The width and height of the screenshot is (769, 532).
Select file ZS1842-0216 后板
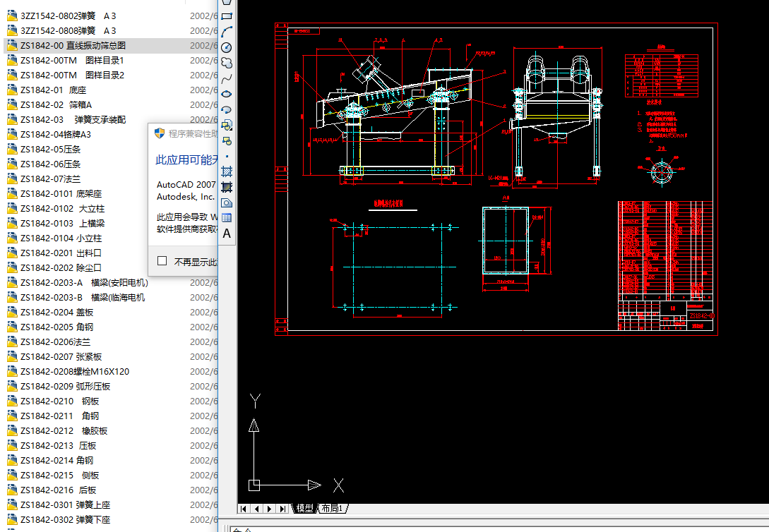pos(58,490)
